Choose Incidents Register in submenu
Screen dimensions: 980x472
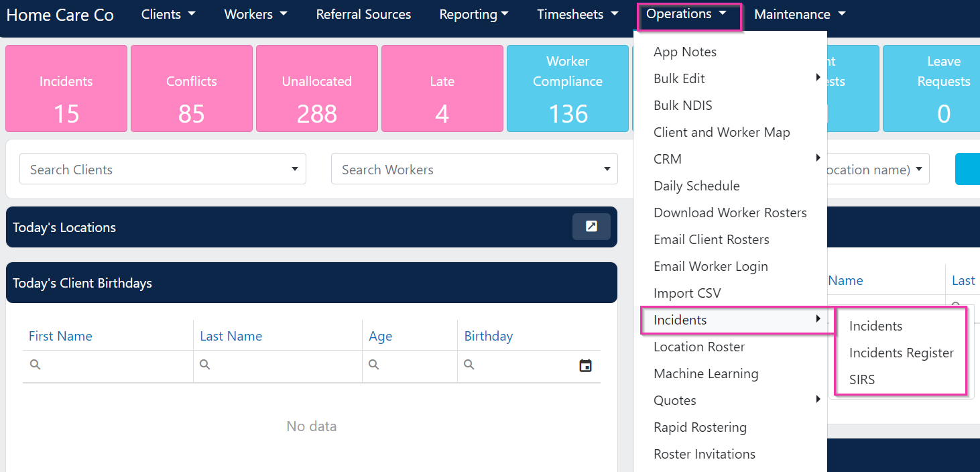point(900,353)
